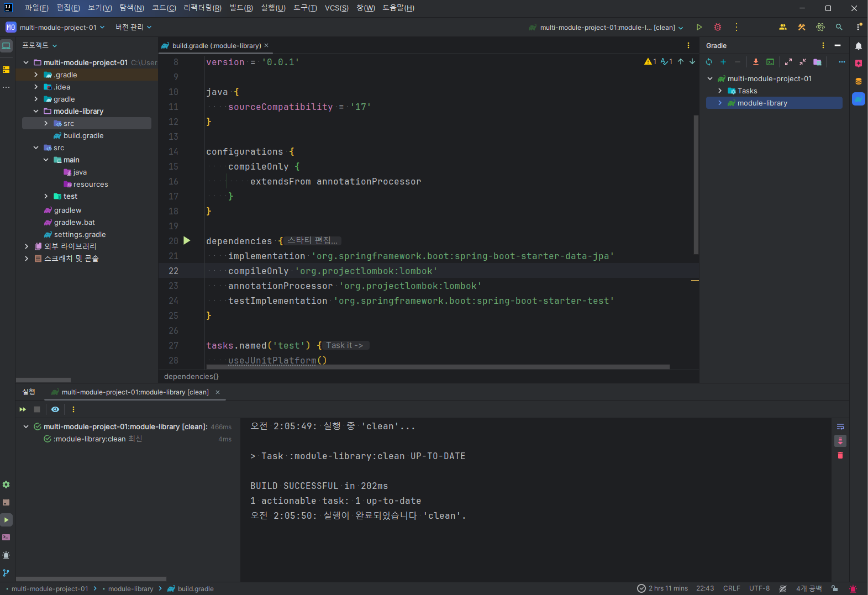
Task: Open the Execute Gradle Task terminal icon
Action: pos(770,62)
